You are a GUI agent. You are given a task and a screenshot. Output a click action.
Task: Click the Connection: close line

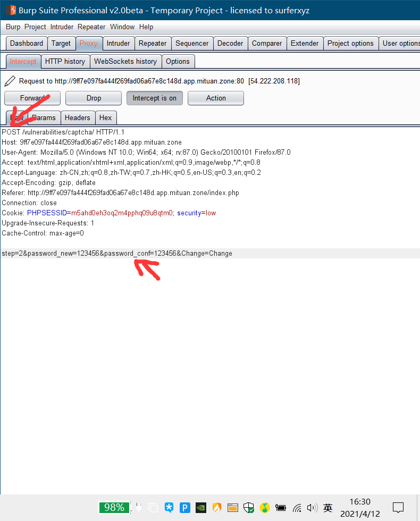click(x=29, y=203)
